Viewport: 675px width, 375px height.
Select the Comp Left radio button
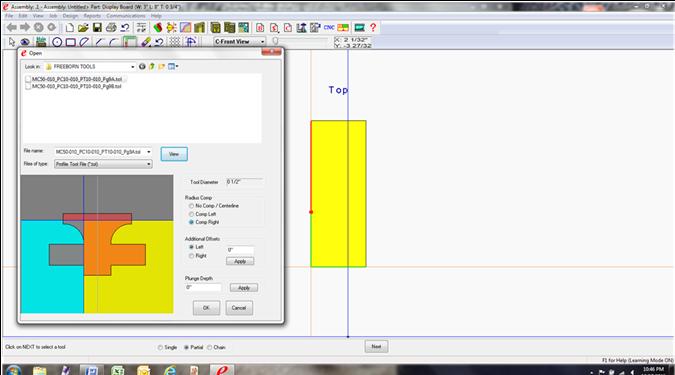[192, 214]
